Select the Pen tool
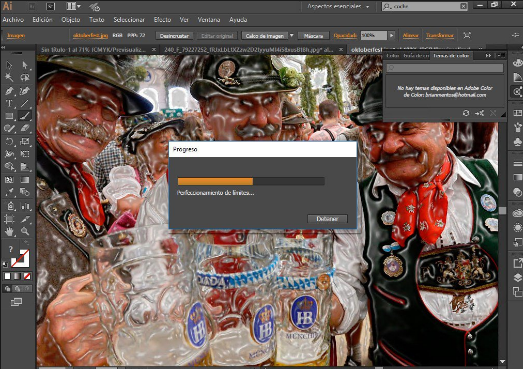 click(x=9, y=90)
